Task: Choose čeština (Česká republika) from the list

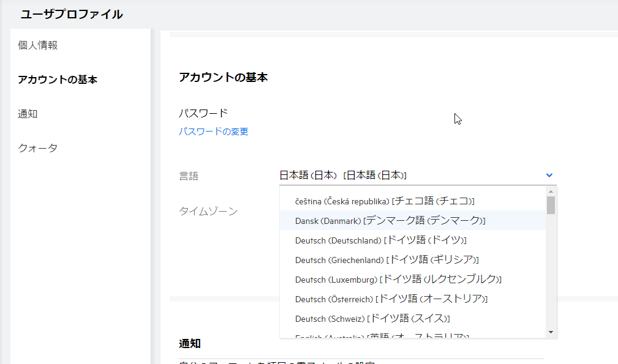Action: pyautogui.click(x=385, y=201)
